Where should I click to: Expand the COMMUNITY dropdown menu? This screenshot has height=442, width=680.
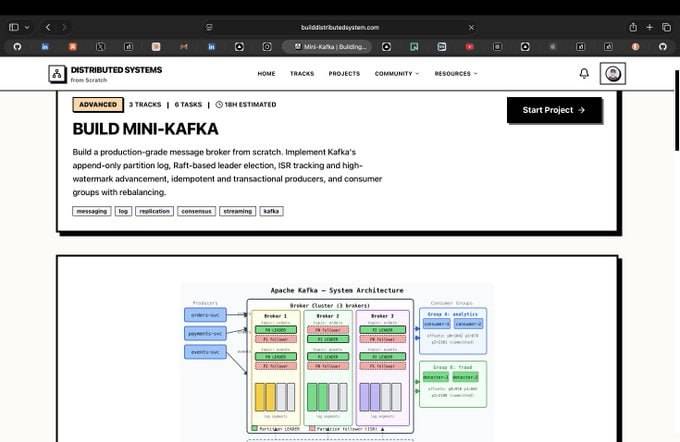pos(397,74)
